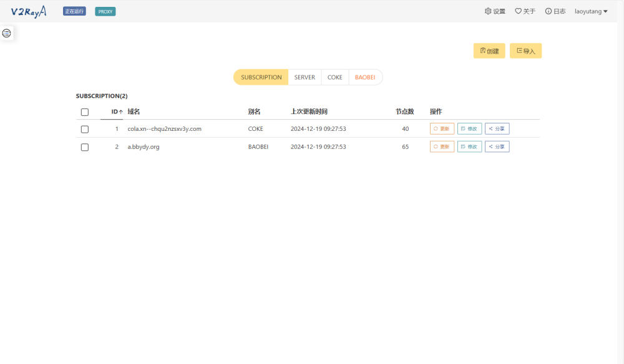Click the 创建 (Create) button

pos(489,50)
